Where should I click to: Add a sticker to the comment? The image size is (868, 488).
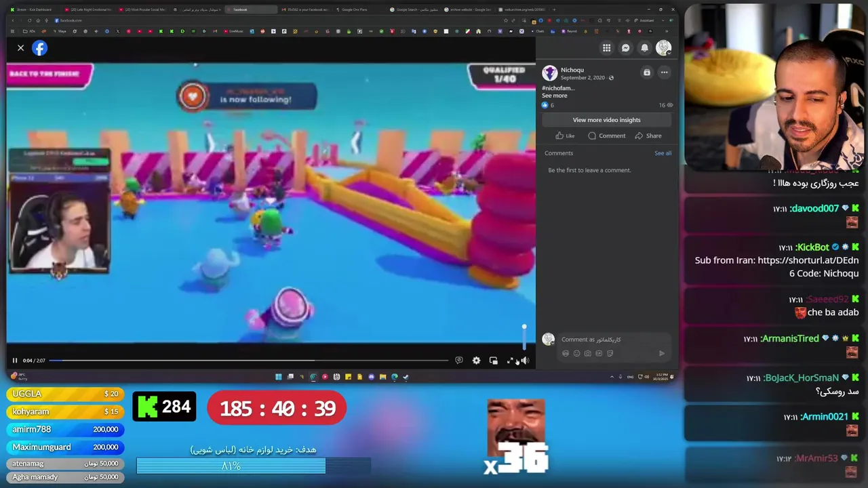[x=610, y=353]
